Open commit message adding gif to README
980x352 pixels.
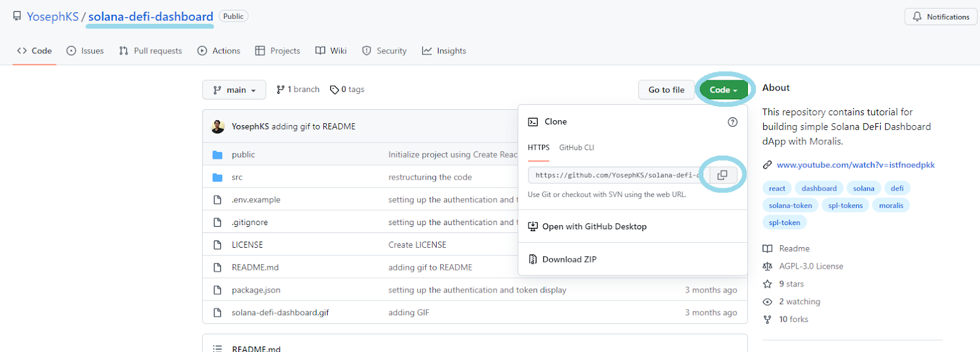[x=313, y=126]
